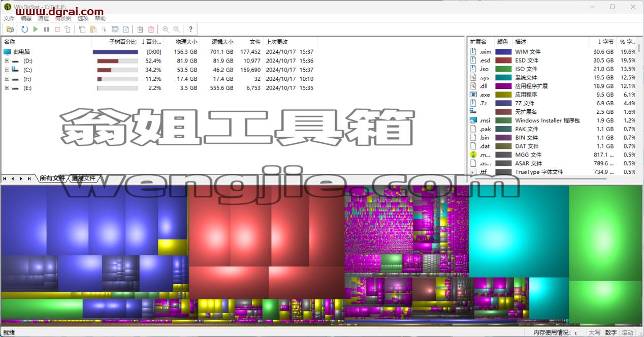Jump to first tab using leftmost arrow
This screenshot has height=337, width=644.
point(5,178)
